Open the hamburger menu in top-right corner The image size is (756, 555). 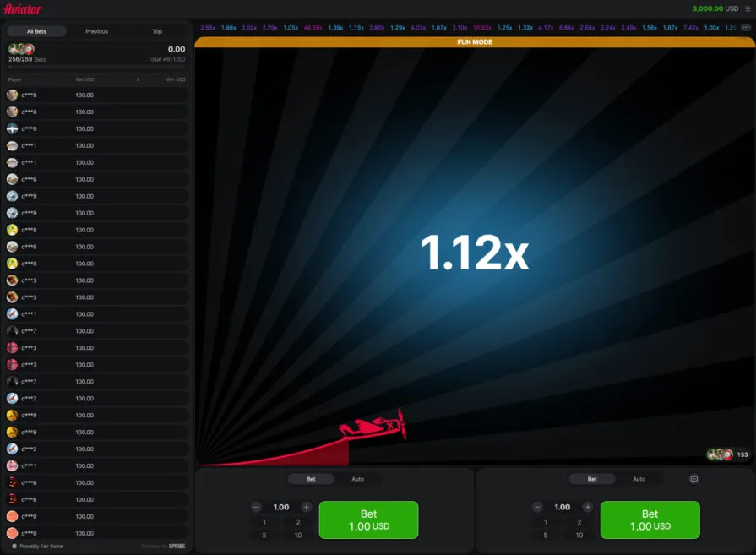pos(747,8)
